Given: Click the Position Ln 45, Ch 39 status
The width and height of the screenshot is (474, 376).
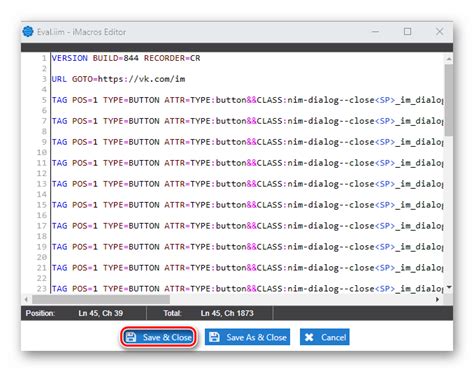Looking at the screenshot, I should point(74,313).
